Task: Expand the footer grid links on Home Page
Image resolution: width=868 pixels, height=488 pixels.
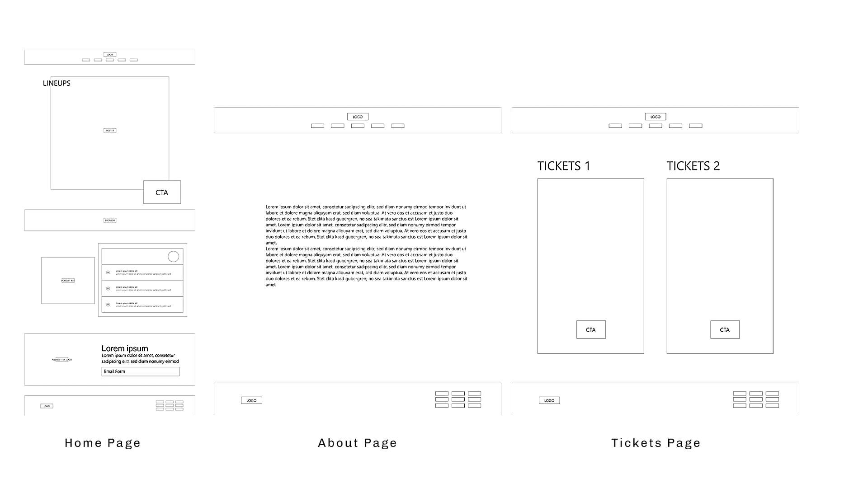Action: 170,406
